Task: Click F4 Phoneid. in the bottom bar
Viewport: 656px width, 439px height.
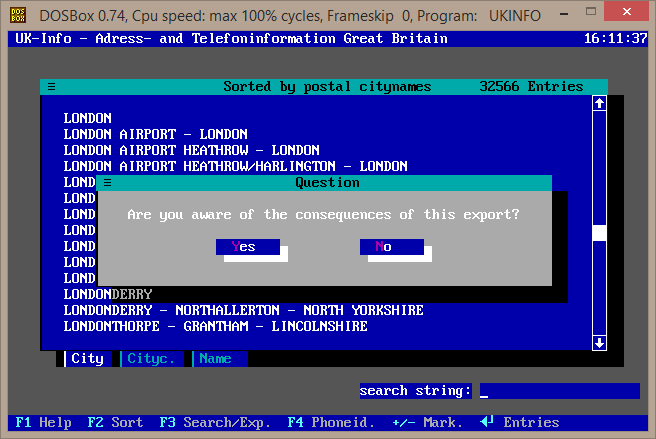Action: coord(331,423)
